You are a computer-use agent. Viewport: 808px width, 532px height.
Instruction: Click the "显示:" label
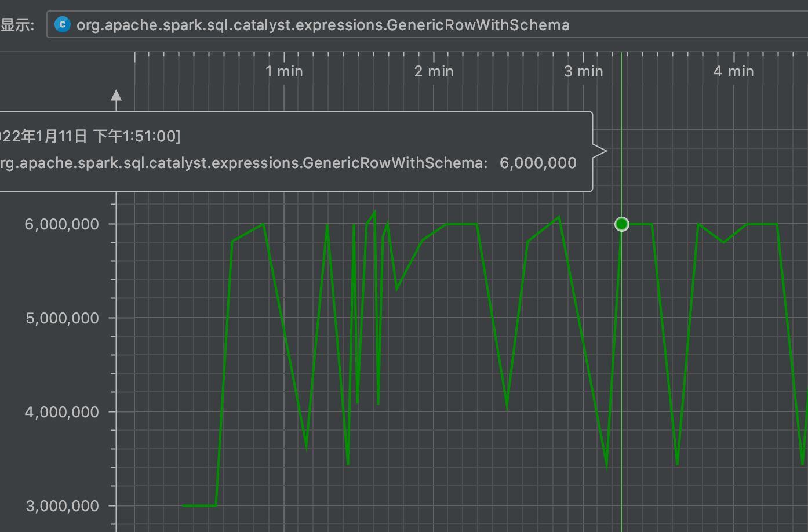pos(17,25)
